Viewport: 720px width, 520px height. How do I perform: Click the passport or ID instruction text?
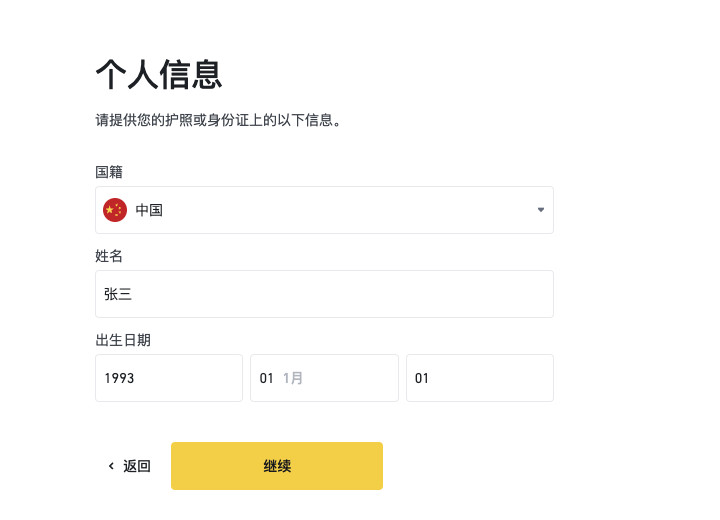218,120
